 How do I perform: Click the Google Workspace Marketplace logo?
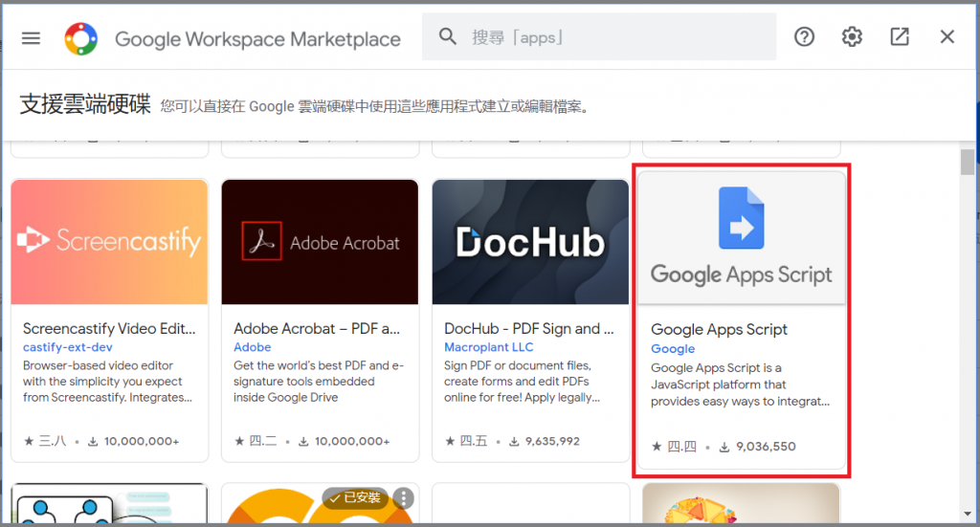(x=81, y=38)
